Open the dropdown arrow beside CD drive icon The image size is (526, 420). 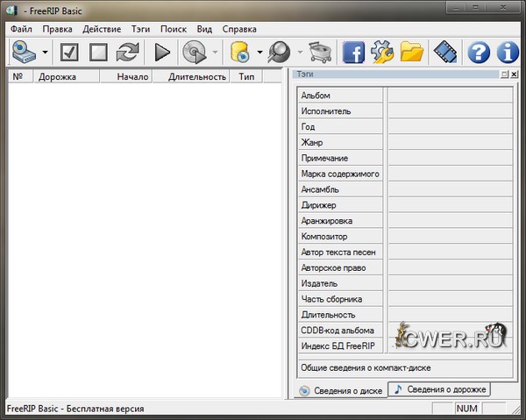pyautogui.click(x=45, y=53)
